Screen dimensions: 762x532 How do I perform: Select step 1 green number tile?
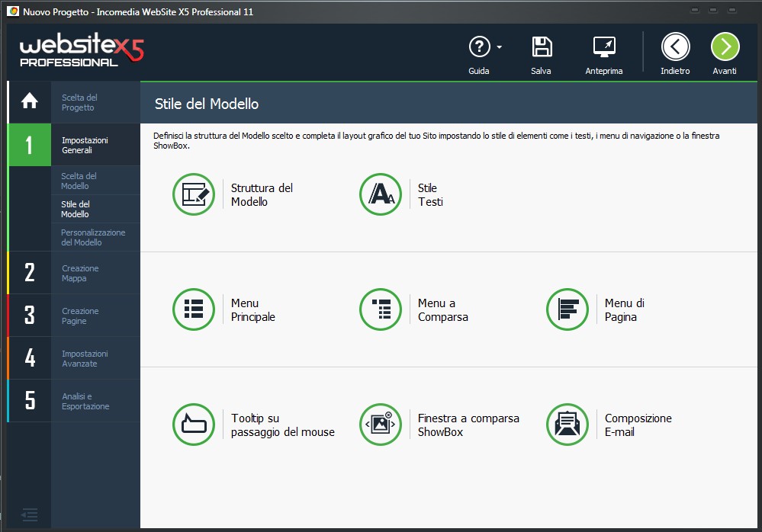30,145
